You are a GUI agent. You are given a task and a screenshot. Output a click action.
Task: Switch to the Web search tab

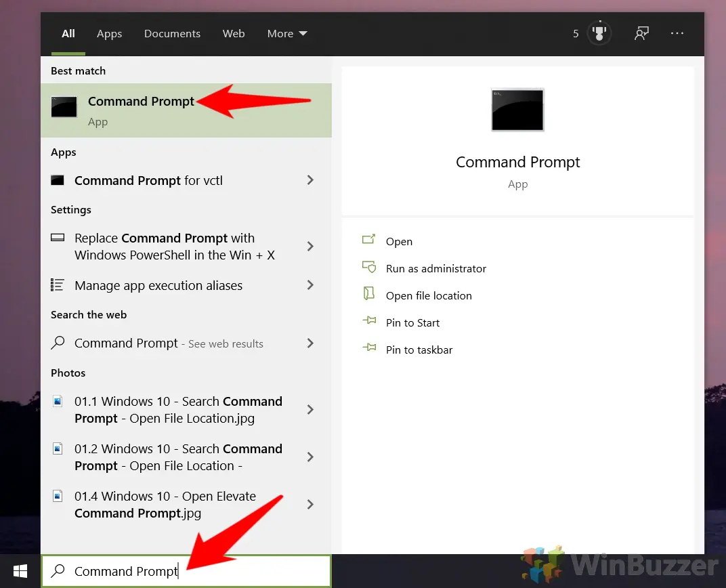click(x=234, y=34)
